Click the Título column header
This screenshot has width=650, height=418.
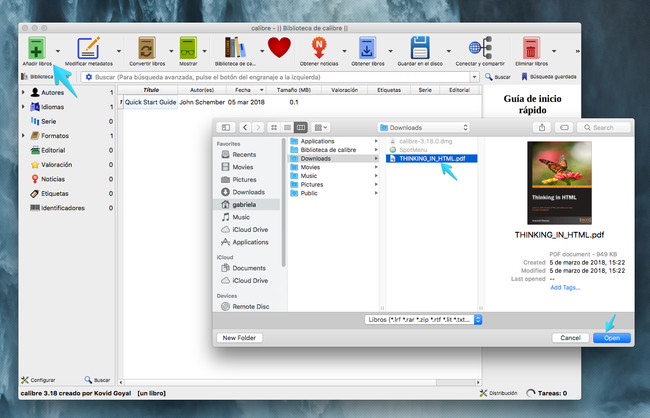(151, 90)
